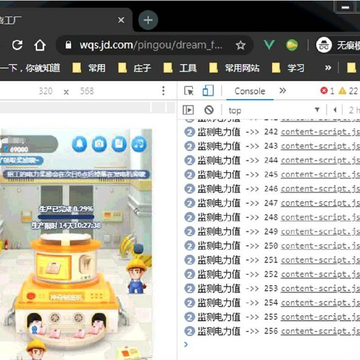Open the Vue devtools extension icon
This screenshot has height=360, width=360.
(269, 45)
